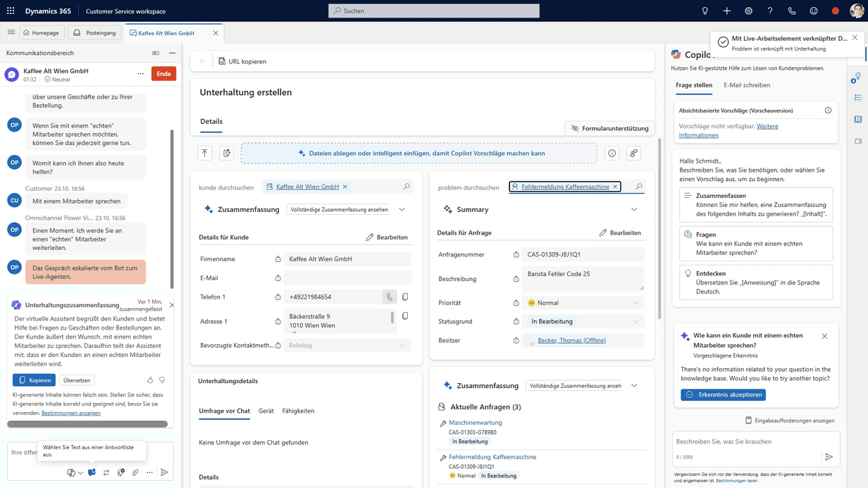Click the paperclip attachment icon in chat
The width and height of the screenshot is (868, 488).
tap(135, 473)
